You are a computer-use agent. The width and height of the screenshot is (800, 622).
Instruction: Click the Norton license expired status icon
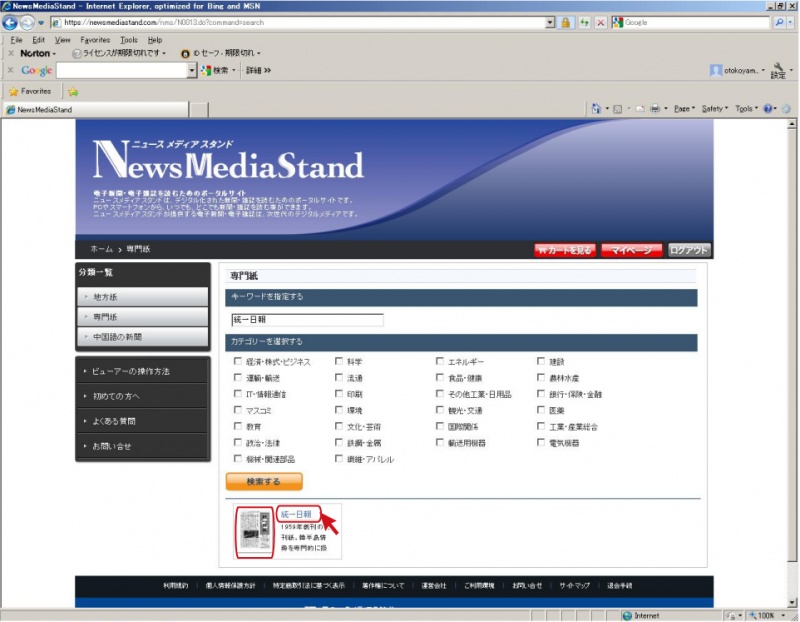77,53
